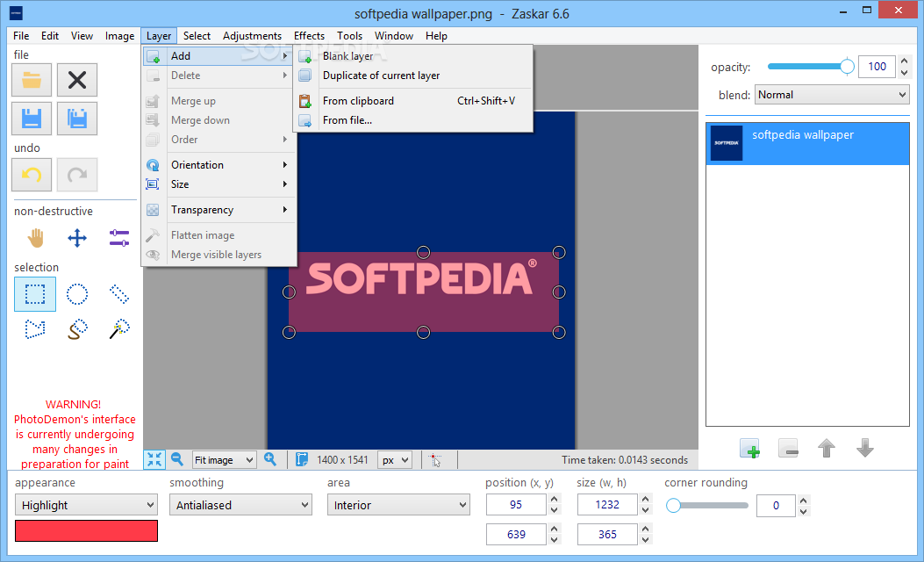This screenshot has height=562, width=924.
Task: Select the move layer cross-arrows tool
Action: click(77, 238)
